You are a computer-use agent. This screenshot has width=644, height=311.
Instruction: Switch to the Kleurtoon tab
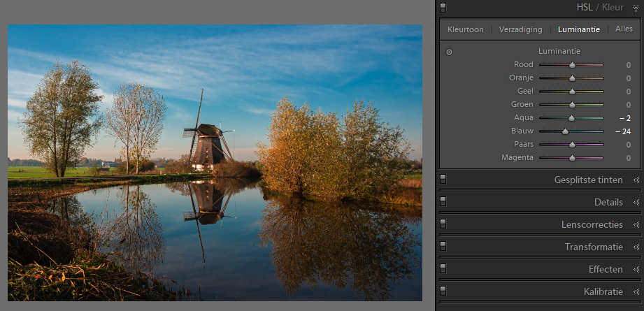465,29
